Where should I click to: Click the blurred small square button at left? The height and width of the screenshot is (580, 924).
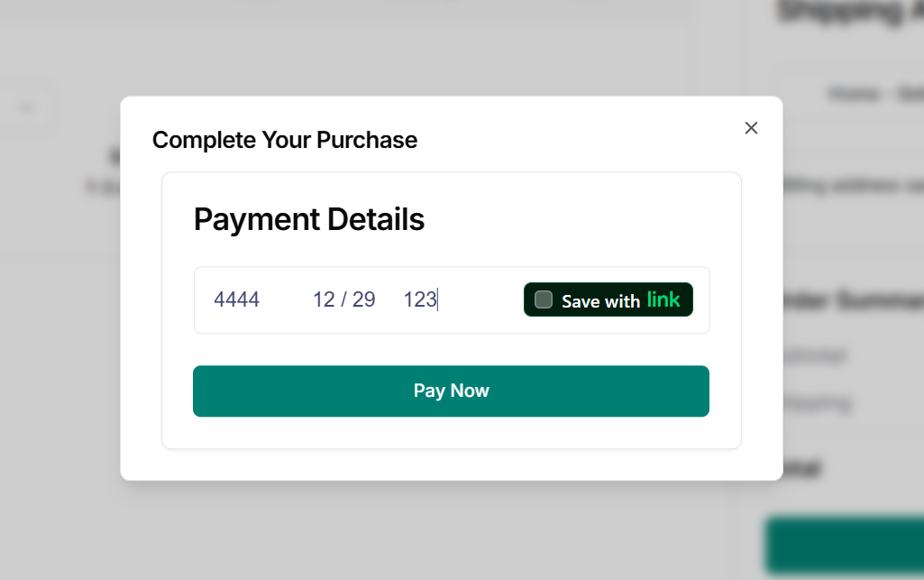coord(28,109)
